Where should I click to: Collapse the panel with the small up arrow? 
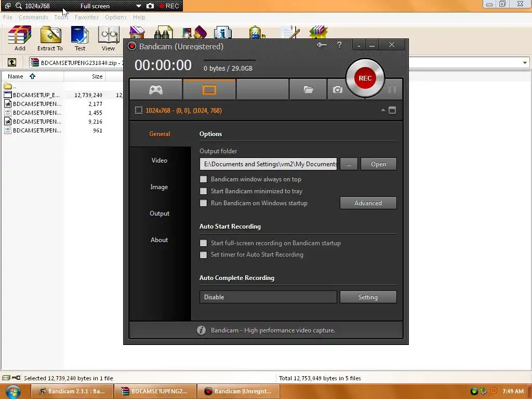click(x=383, y=110)
